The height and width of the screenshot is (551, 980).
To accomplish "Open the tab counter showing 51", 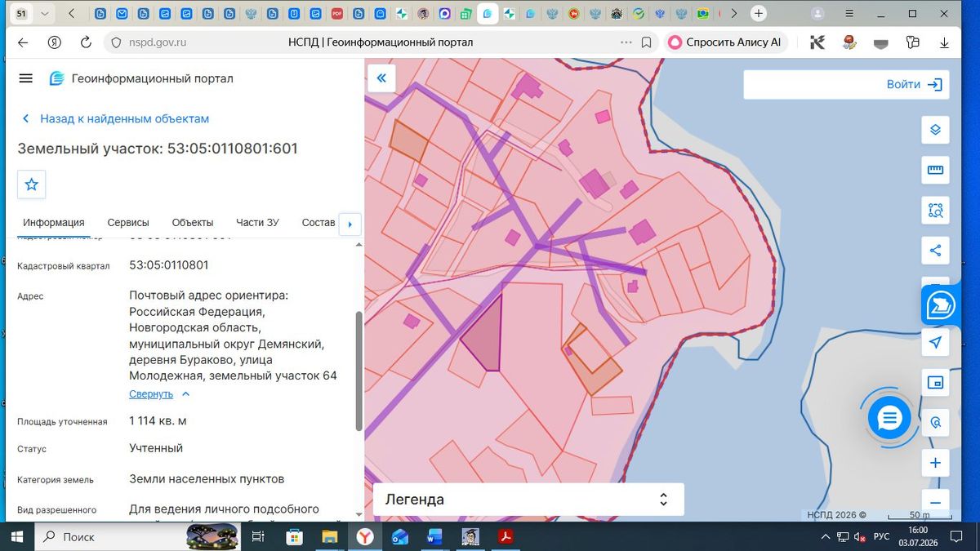I will (x=21, y=14).
